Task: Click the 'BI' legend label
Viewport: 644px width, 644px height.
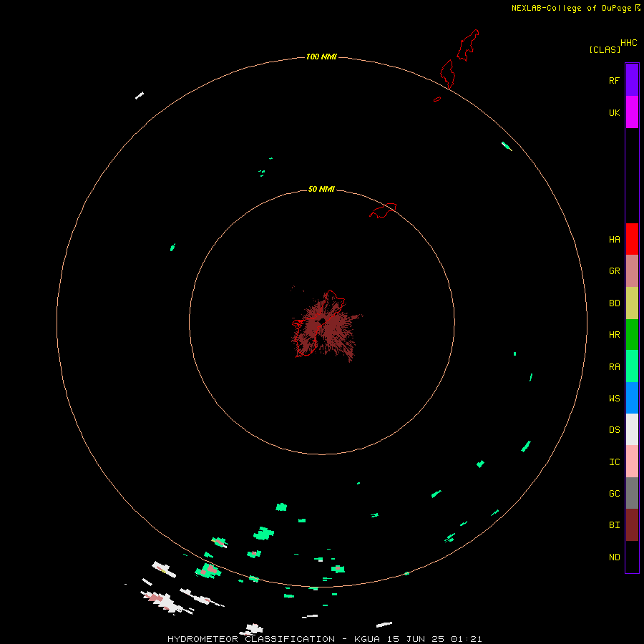Action: click(614, 525)
